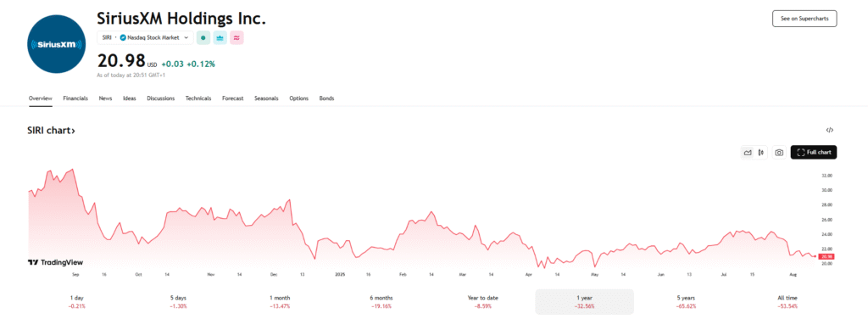
Task: Click the pink wave badge icon
Action: (x=237, y=37)
